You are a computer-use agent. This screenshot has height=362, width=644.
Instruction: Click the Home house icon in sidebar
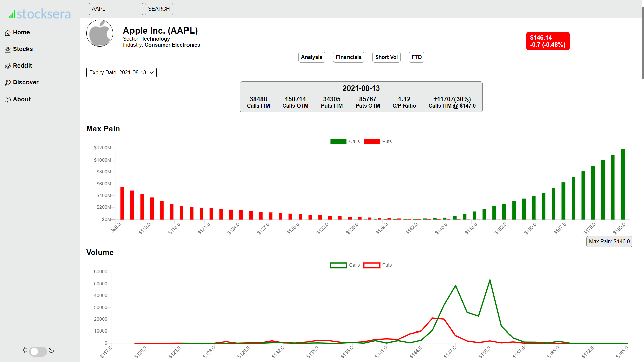point(8,33)
